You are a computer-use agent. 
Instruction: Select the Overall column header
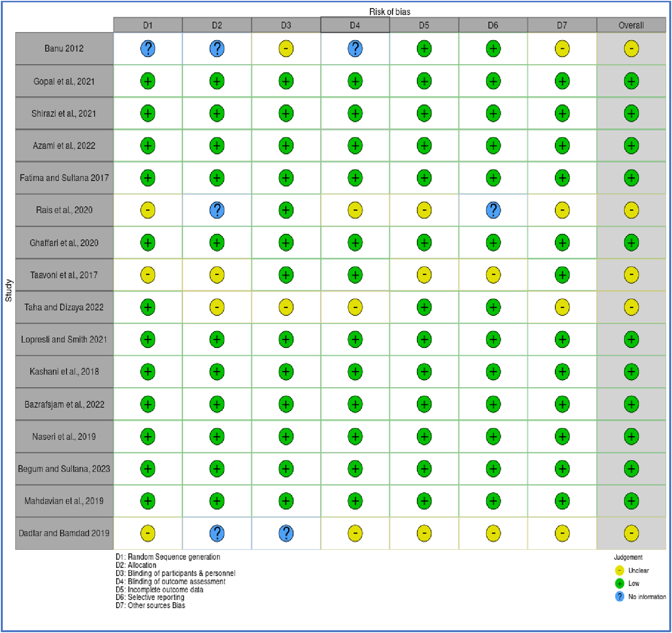point(631,25)
